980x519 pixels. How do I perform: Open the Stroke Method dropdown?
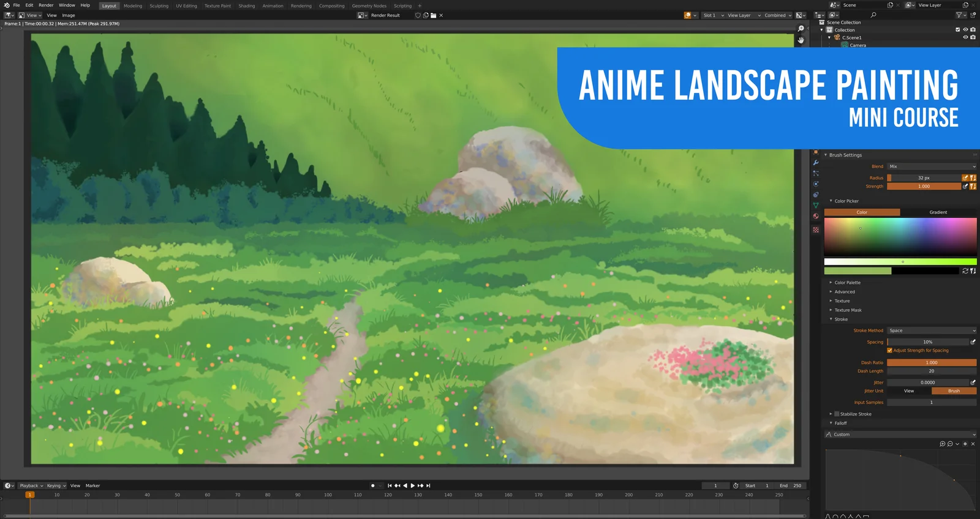931,330
